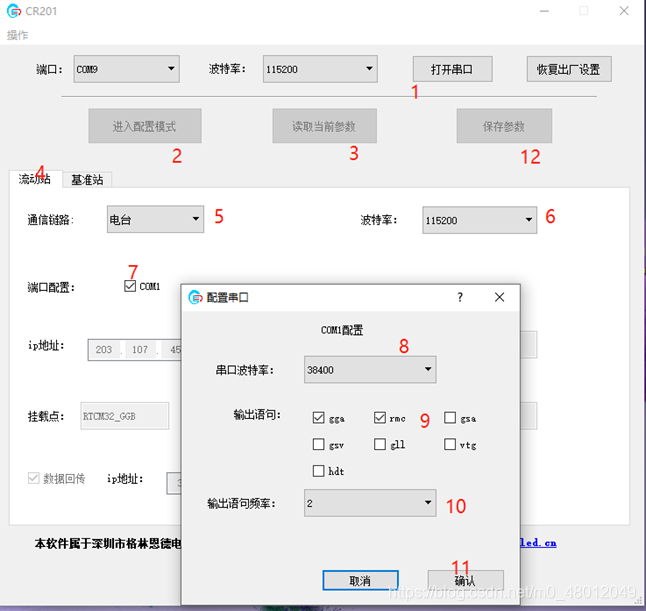646x611 pixels.
Task: Enable the hdt output checkbox
Action: 318,471
